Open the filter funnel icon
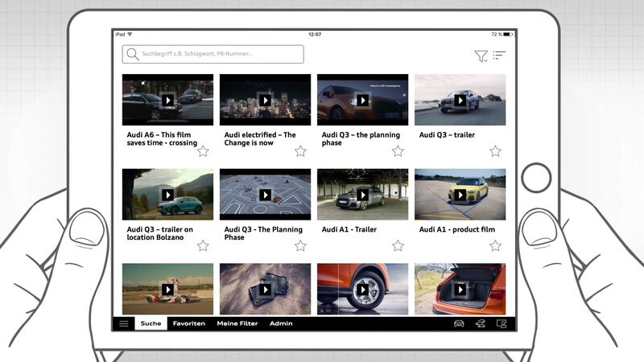The width and height of the screenshot is (644, 362). click(x=481, y=56)
